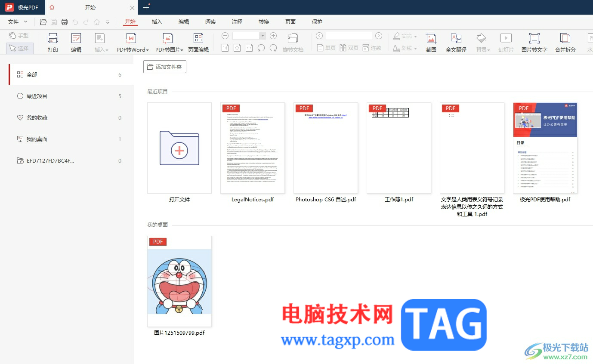Open the 极光PDF使用帮助.pdf thumbnail

coord(545,148)
